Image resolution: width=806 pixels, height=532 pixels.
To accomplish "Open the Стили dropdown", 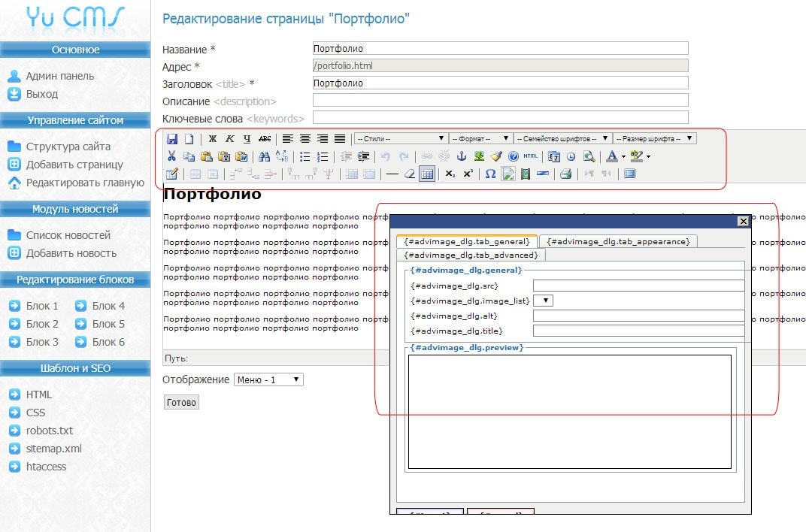I will coord(401,139).
